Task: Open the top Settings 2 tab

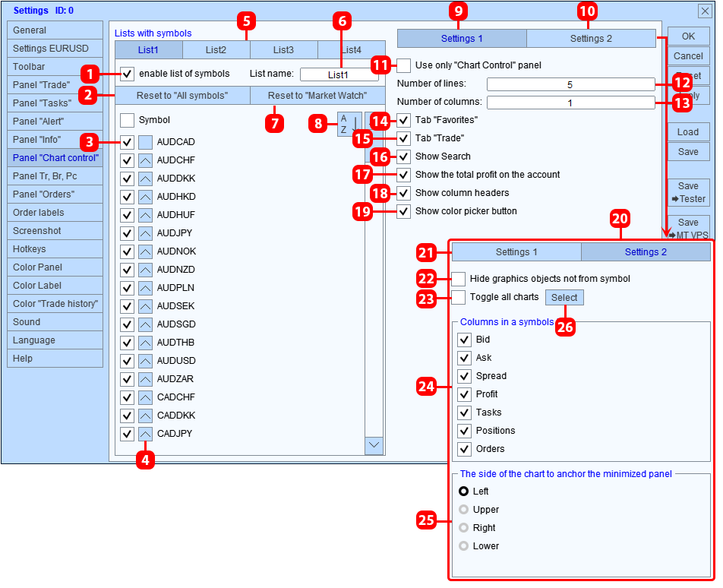Action: click(591, 39)
